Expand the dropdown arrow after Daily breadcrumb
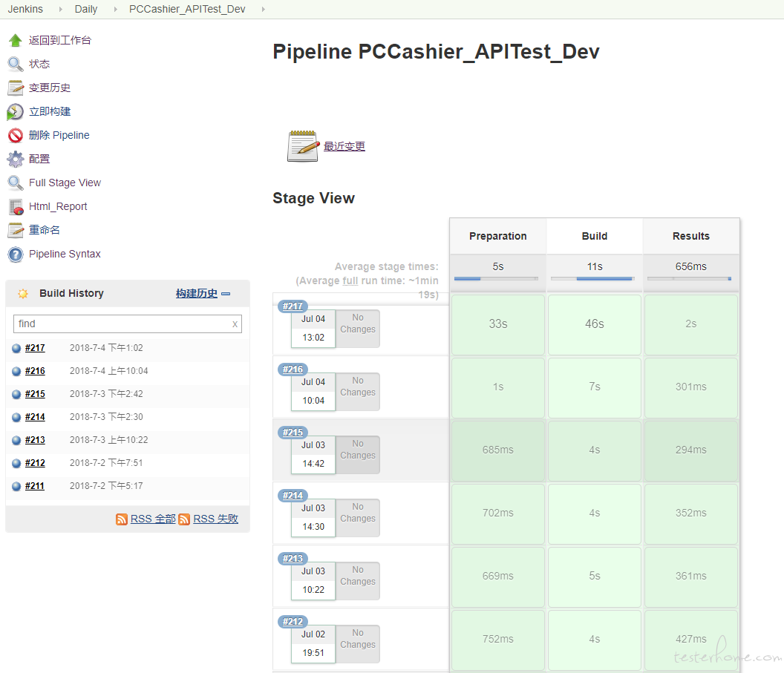The image size is (784, 673). (116, 9)
